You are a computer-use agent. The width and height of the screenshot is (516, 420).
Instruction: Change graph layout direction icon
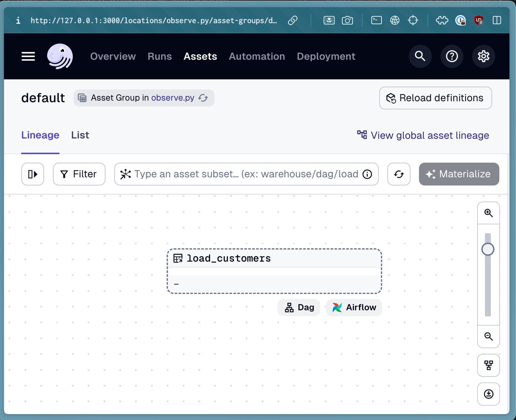click(488, 365)
